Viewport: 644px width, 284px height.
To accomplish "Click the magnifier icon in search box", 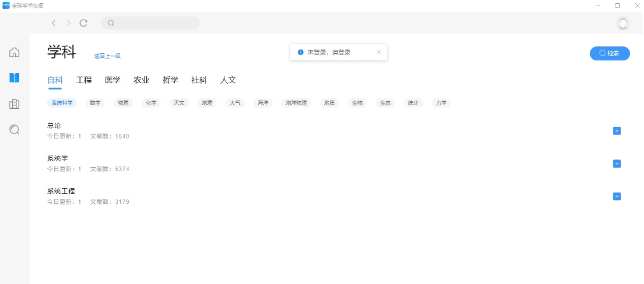I will tap(111, 23).
